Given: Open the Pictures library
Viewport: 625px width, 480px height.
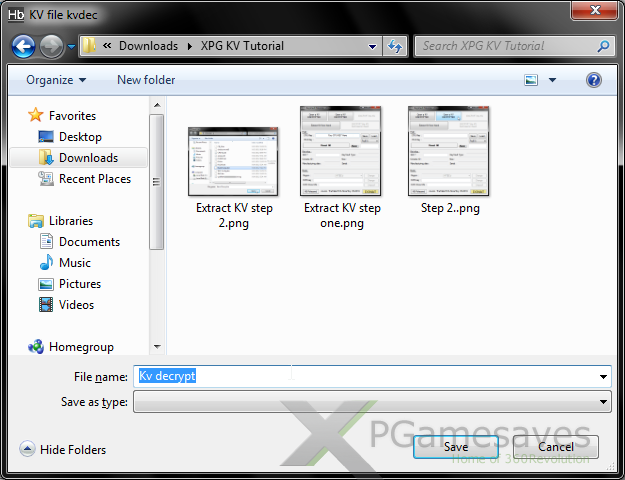Looking at the screenshot, I should (x=80, y=284).
